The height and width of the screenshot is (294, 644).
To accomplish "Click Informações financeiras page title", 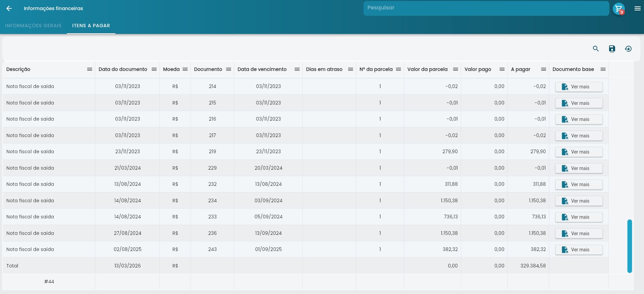I will click(x=53, y=8).
